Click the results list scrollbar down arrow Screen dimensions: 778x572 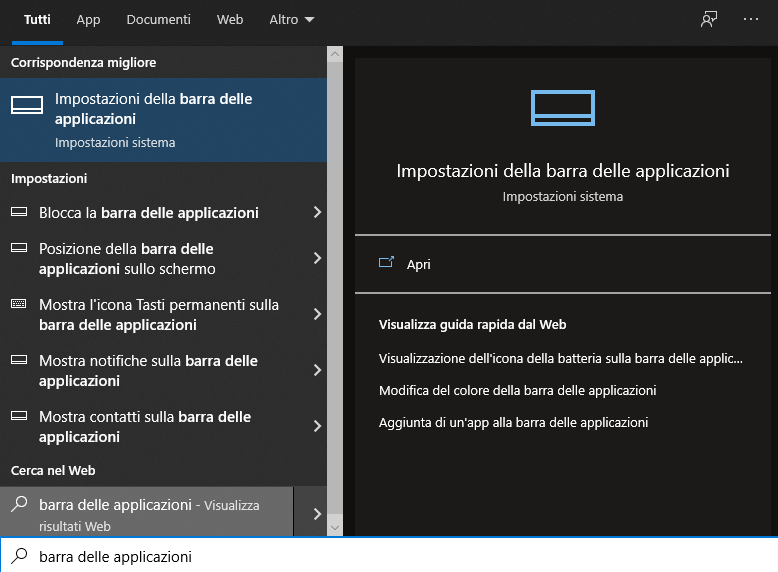click(x=335, y=528)
